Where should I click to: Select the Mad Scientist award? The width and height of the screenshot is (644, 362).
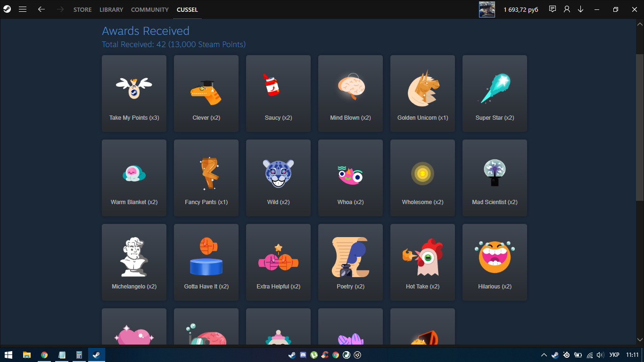(495, 178)
